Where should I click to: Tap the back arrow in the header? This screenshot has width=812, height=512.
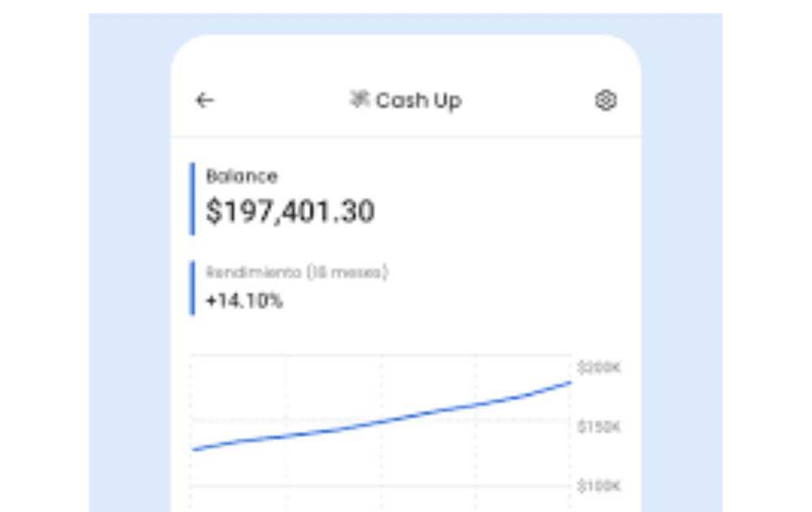tap(205, 100)
